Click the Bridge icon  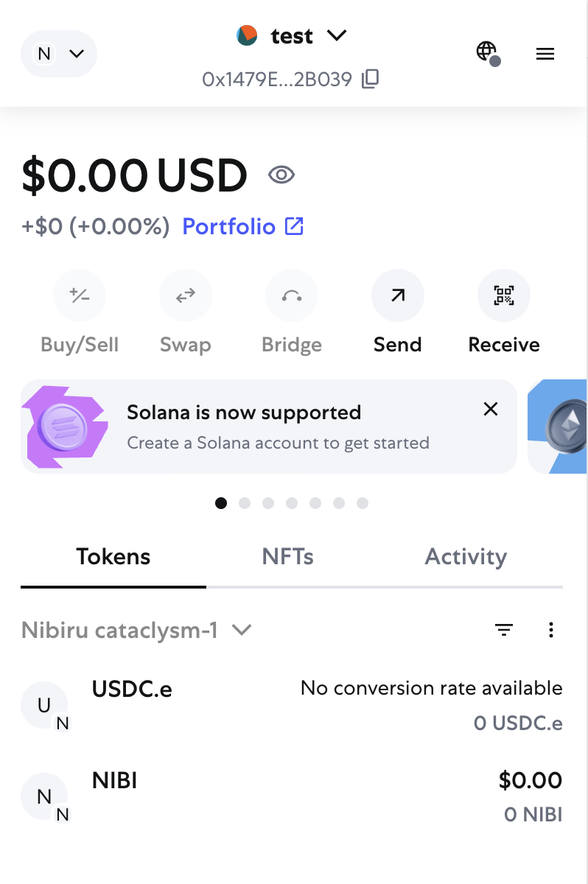[x=292, y=296]
